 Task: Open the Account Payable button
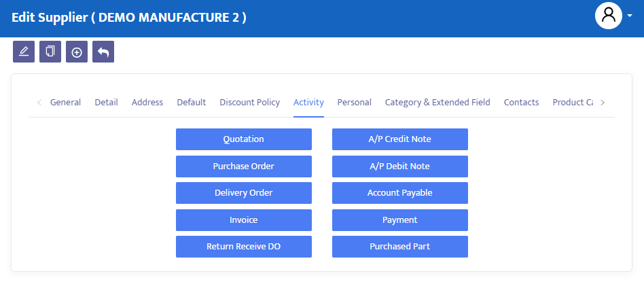[399, 193]
